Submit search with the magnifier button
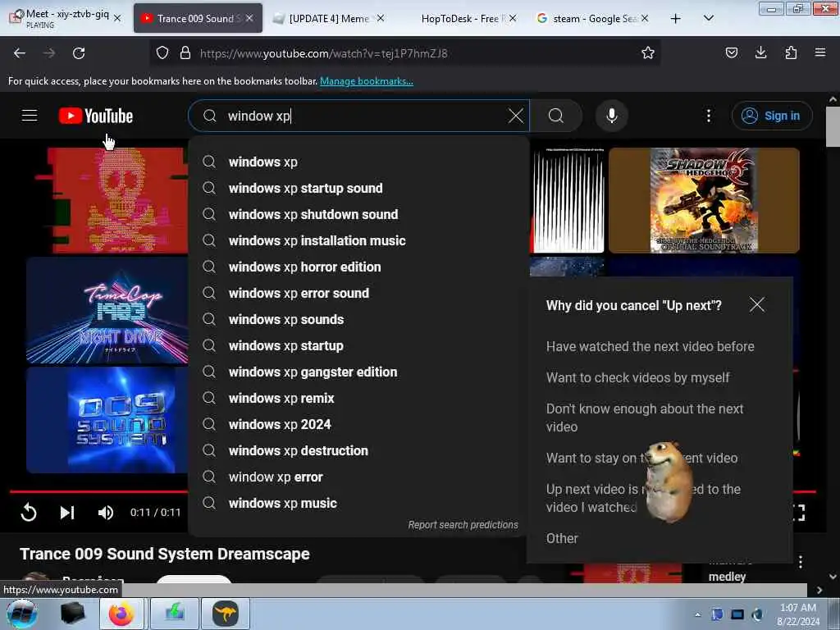 click(556, 116)
